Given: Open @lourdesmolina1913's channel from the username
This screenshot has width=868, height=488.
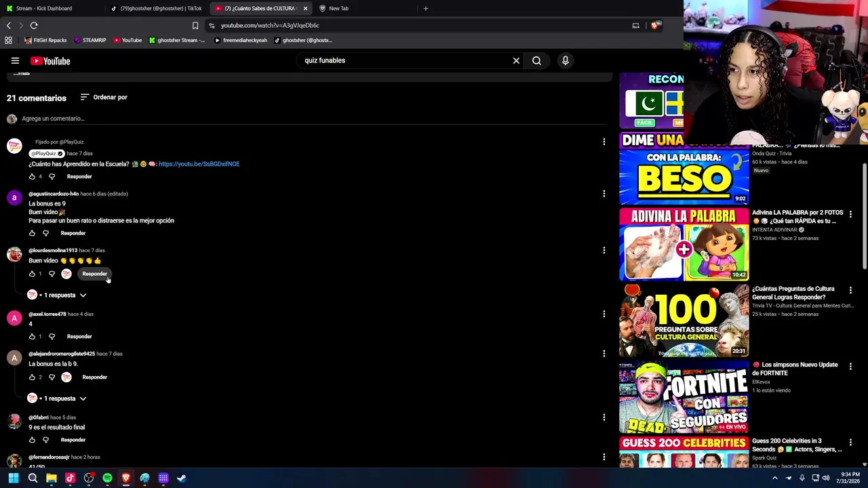Looking at the screenshot, I should coord(53,250).
